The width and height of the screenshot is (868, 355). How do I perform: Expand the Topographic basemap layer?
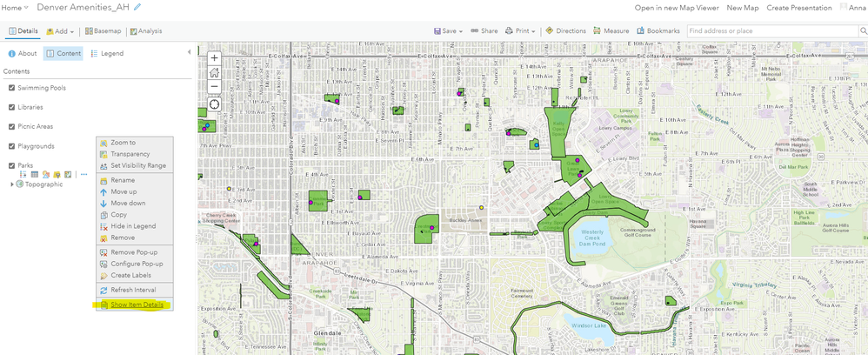point(12,184)
